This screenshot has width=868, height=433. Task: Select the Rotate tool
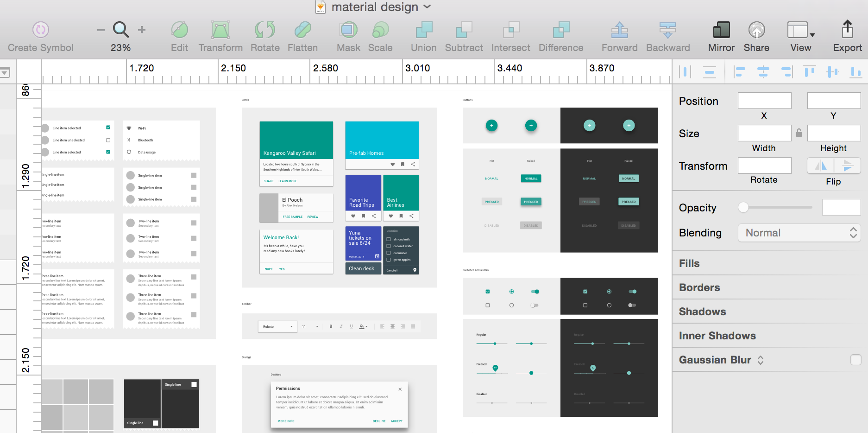point(264,31)
